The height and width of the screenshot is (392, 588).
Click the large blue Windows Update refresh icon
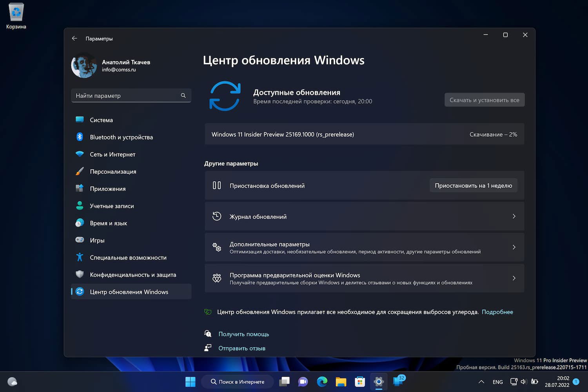pos(225,96)
